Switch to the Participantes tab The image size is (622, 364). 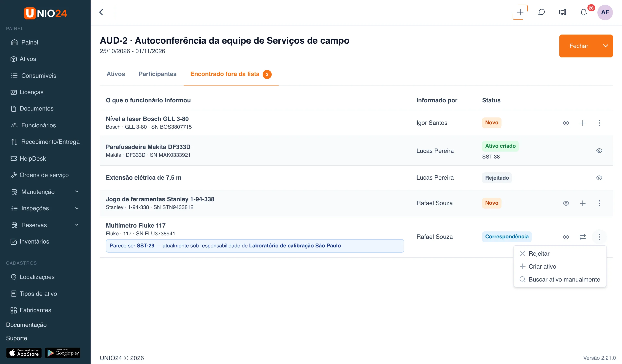pos(157,74)
